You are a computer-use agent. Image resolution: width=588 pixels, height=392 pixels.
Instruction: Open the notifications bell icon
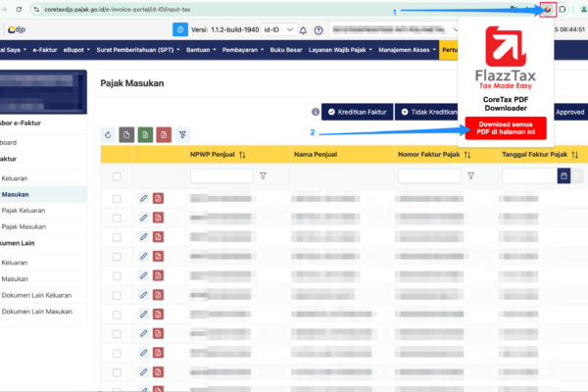click(303, 30)
